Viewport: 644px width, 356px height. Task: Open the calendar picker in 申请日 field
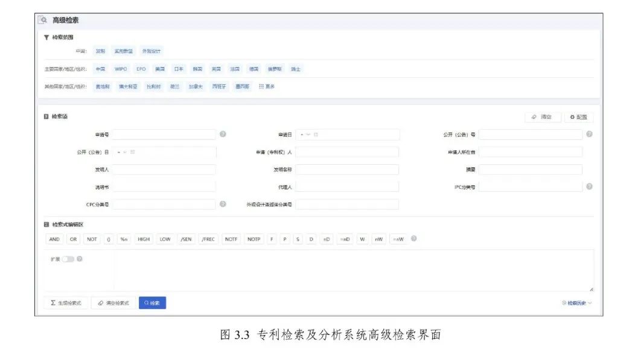click(316, 134)
